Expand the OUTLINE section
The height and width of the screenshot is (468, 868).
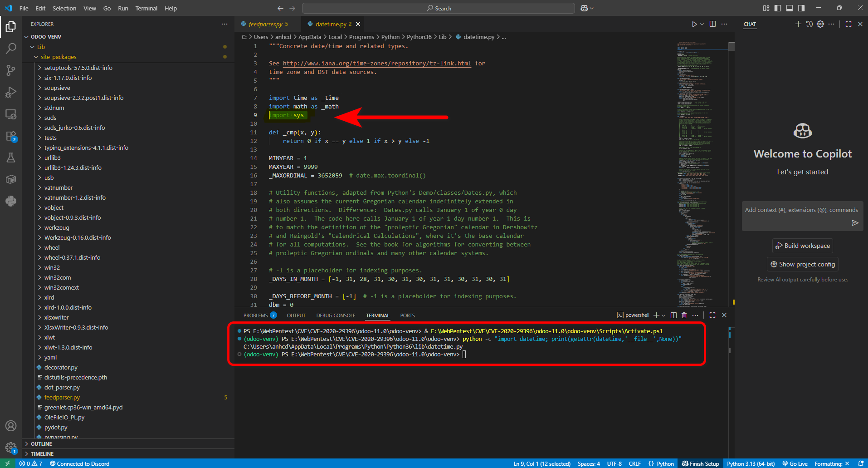(x=41, y=444)
